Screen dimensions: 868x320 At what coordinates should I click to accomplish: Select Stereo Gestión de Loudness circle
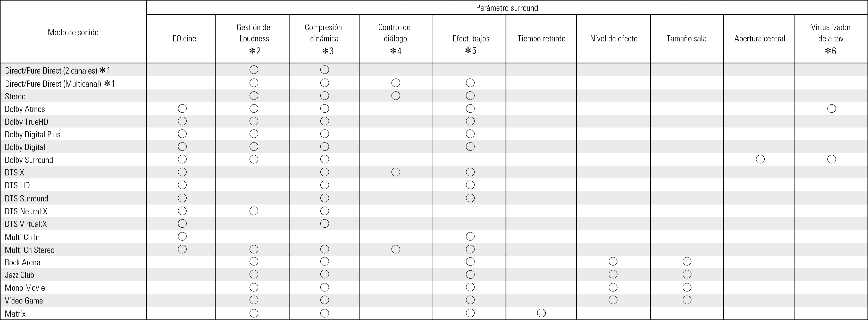254,95
